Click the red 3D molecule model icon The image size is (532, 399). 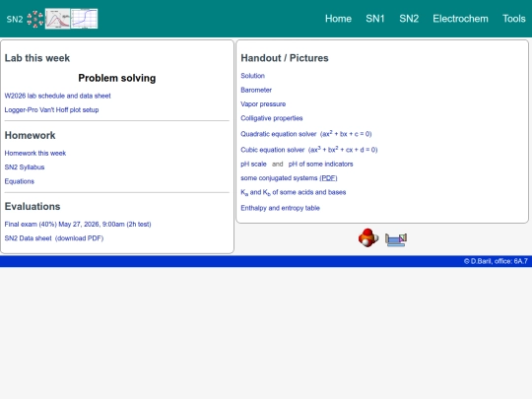tap(368, 237)
